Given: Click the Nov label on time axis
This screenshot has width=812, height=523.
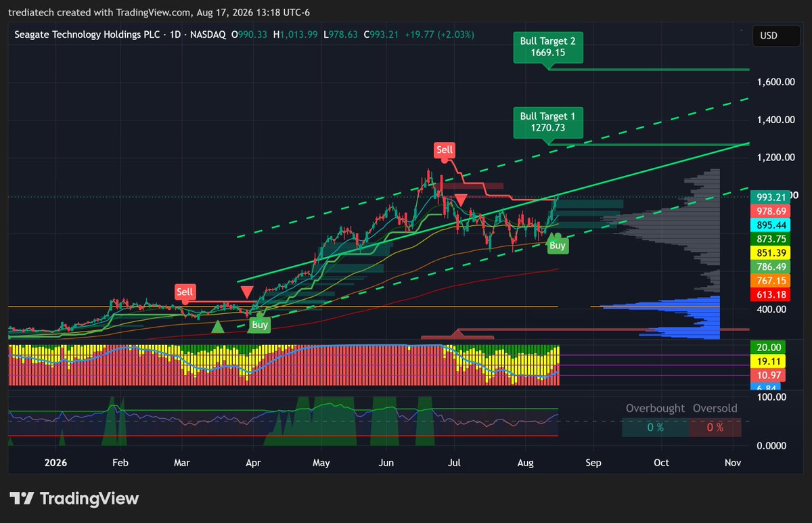Looking at the screenshot, I should click(733, 463).
